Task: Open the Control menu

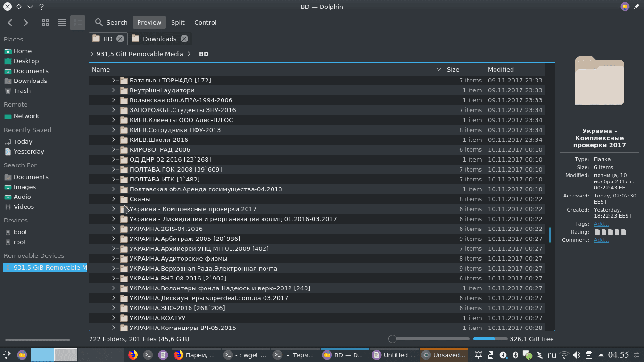Action: (206, 22)
